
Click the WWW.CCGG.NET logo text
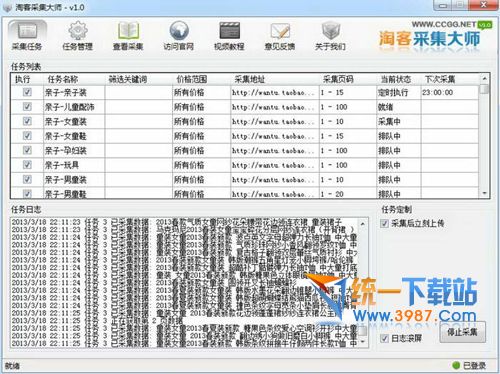[x=444, y=24]
